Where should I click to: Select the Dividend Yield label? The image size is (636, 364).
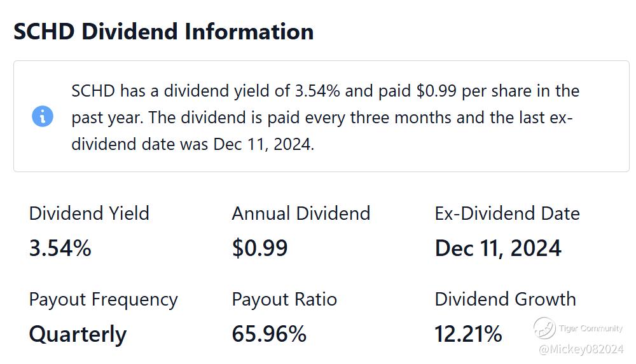tap(89, 213)
